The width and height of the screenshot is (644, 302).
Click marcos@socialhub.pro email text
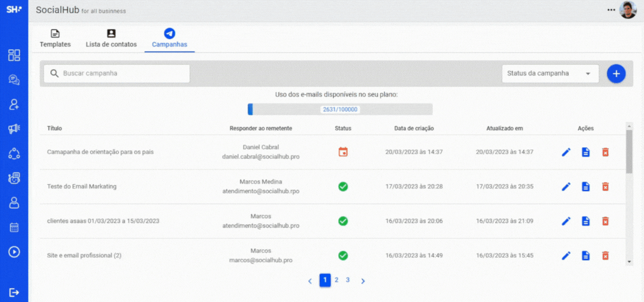[261, 261]
